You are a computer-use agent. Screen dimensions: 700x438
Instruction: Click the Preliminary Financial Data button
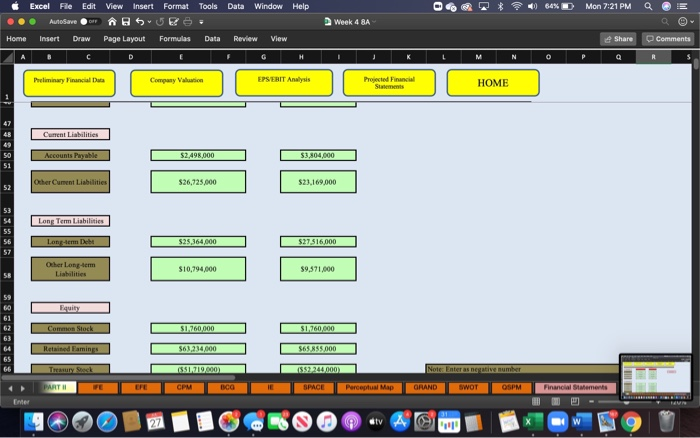69,83
